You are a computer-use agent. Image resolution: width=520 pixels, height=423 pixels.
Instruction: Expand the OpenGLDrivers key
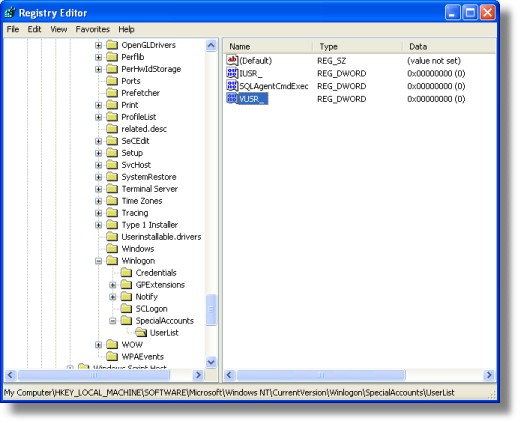[98, 45]
